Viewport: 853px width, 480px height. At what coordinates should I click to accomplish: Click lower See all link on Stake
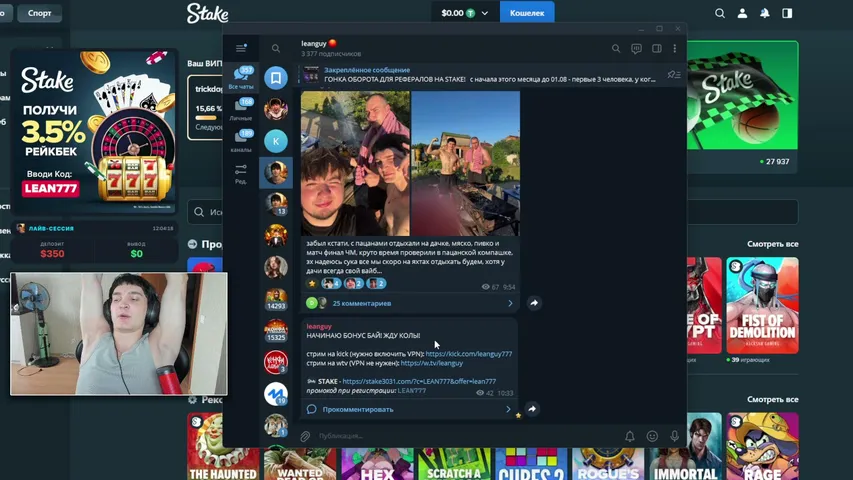[772, 399]
